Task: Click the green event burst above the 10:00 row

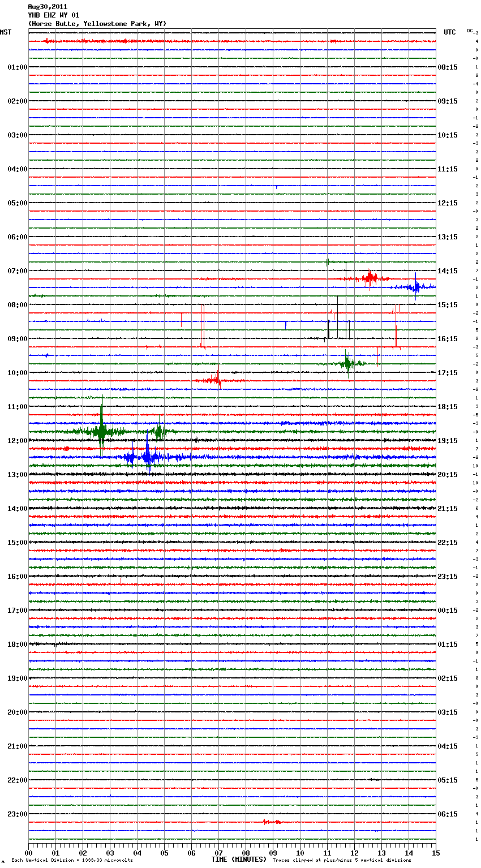Action: pos(347,363)
